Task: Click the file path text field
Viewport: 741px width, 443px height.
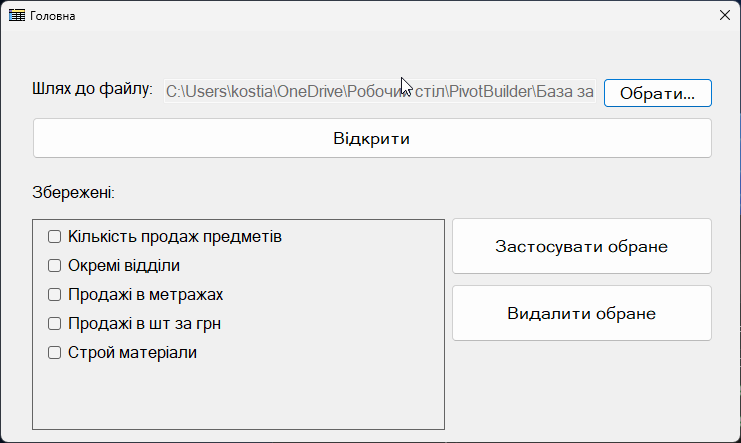Action: click(379, 91)
